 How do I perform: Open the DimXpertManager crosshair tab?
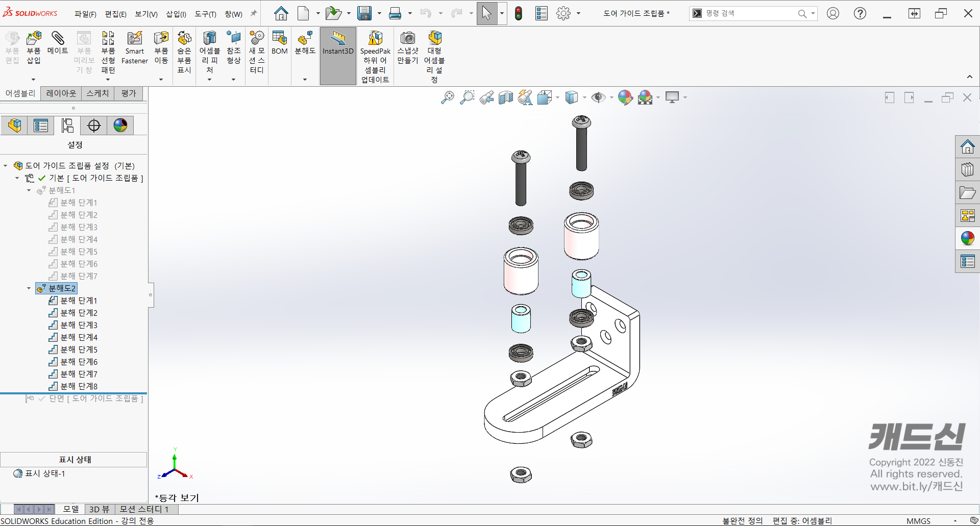[94, 126]
